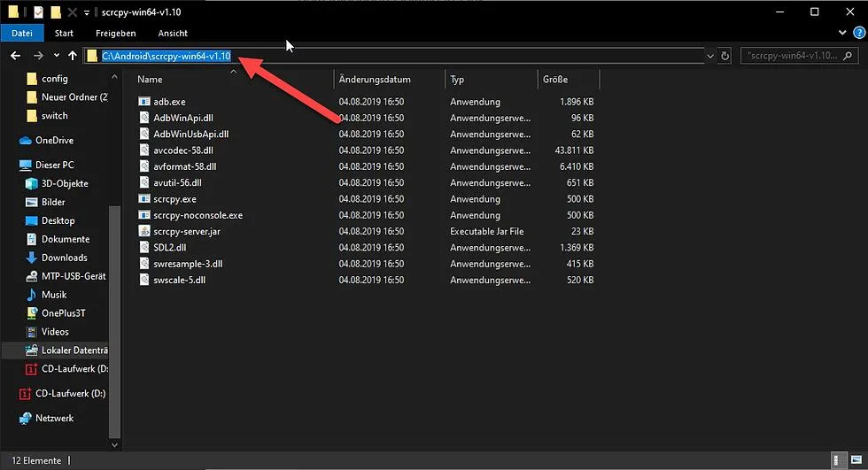Select the AdbWinUsbApi.dll file
Viewport: 868px width, 470px height.
tap(191, 134)
